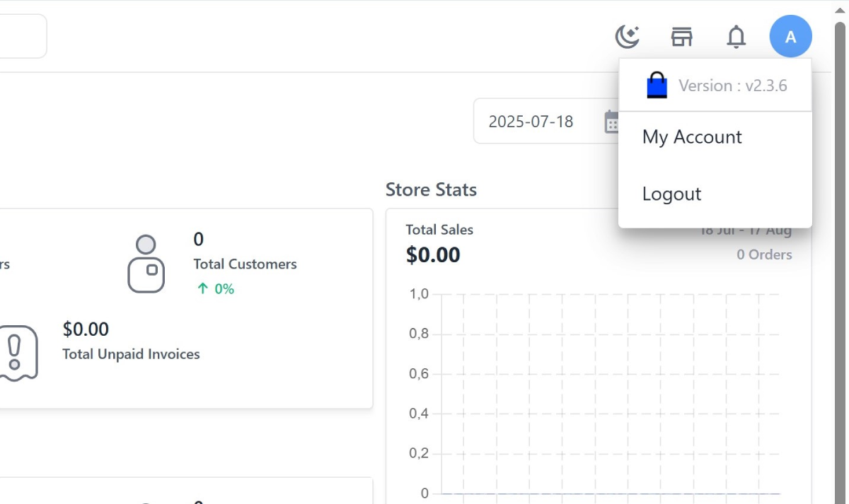This screenshot has height=504, width=849.
Task: Click the 2025-07-18 date field
Action: coord(531,122)
